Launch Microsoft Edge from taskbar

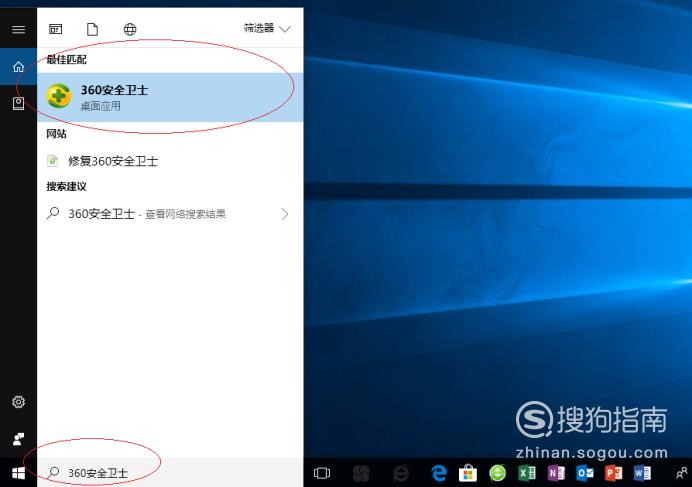pos(438,473)
